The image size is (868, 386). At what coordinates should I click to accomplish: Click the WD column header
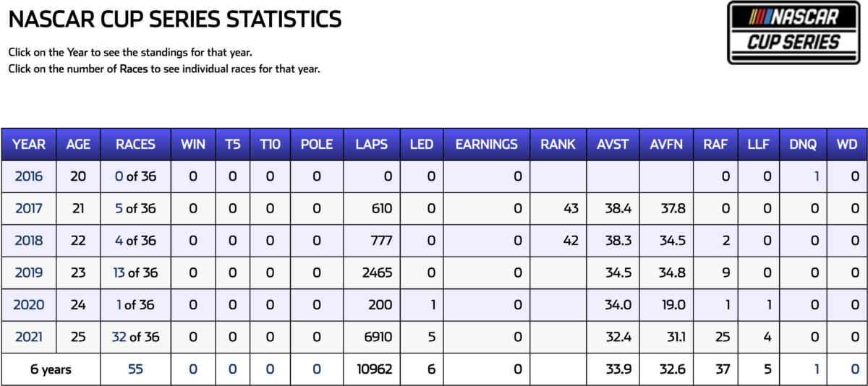[846, 144]
